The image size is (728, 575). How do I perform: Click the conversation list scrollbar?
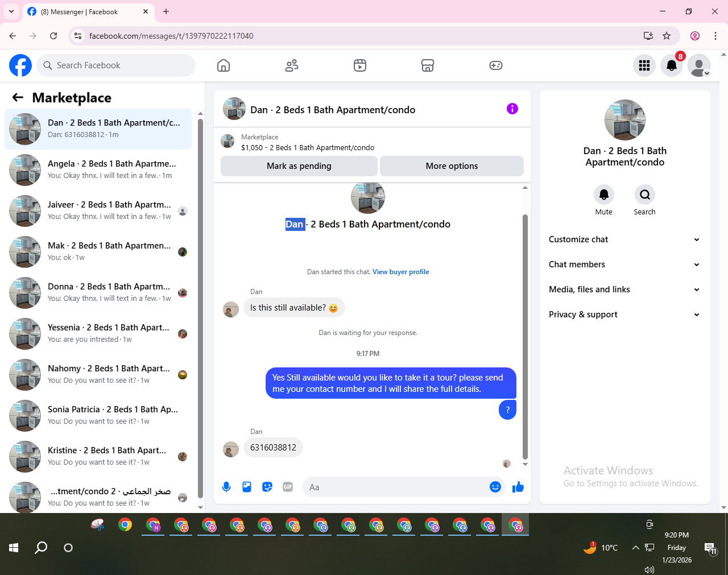coord(200,307)
